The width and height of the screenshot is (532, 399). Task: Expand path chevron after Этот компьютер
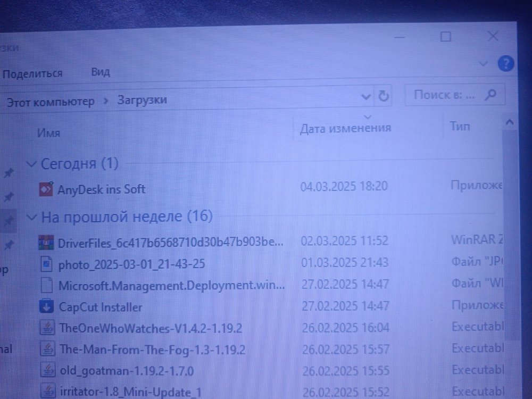(106, 101)
